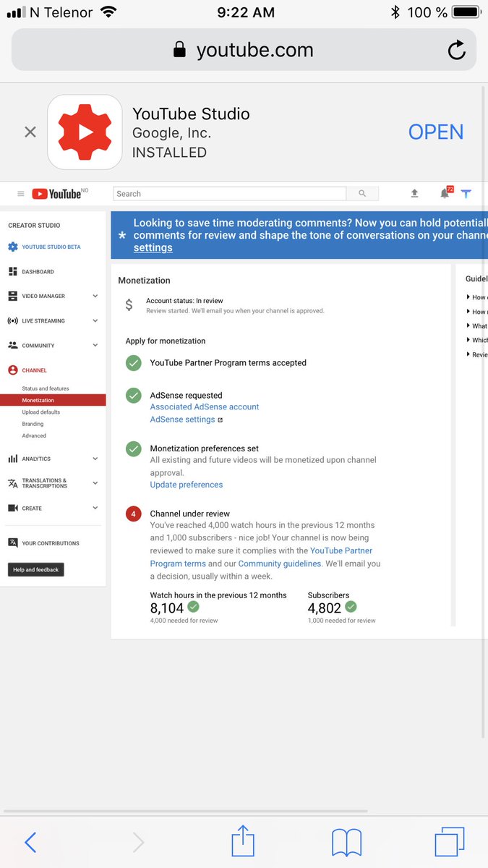The width and height of the screenshot is (488, 868).
Task: Expand the Live Streaming chevron
Action: coord(95,321)
